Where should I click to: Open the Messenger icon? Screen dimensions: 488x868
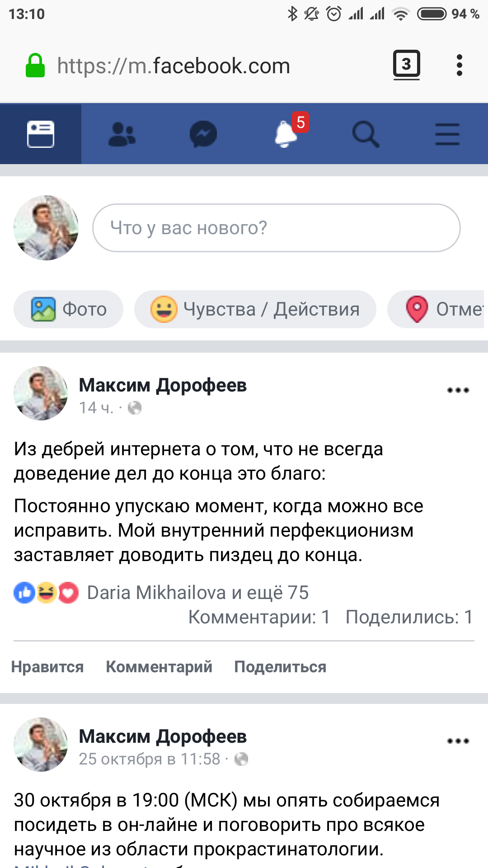203,134
